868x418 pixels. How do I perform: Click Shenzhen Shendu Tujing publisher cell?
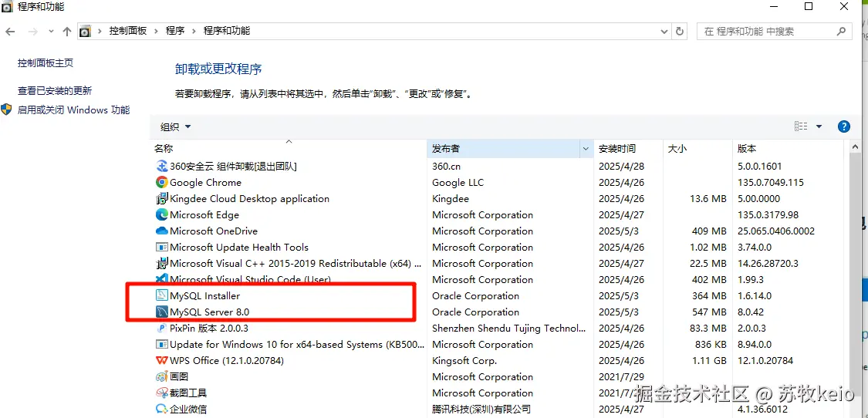(508, 328)
